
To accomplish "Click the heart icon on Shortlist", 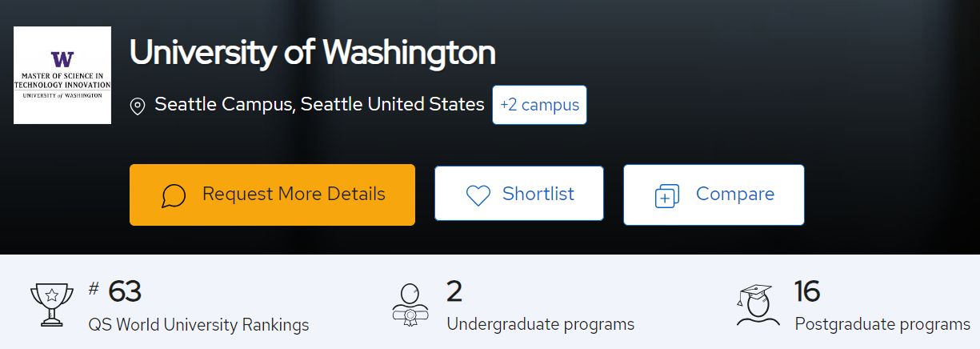I will point(478,195).
